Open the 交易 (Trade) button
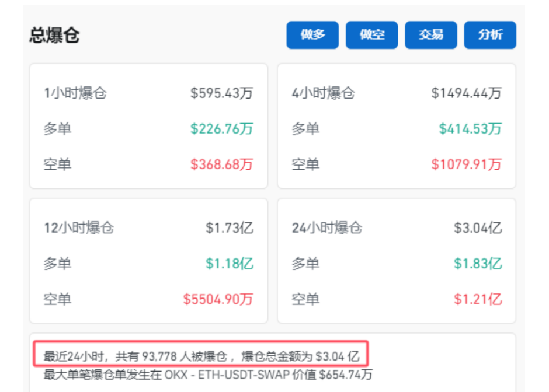Screen dimensions: 549x392 tap(430, 35)
